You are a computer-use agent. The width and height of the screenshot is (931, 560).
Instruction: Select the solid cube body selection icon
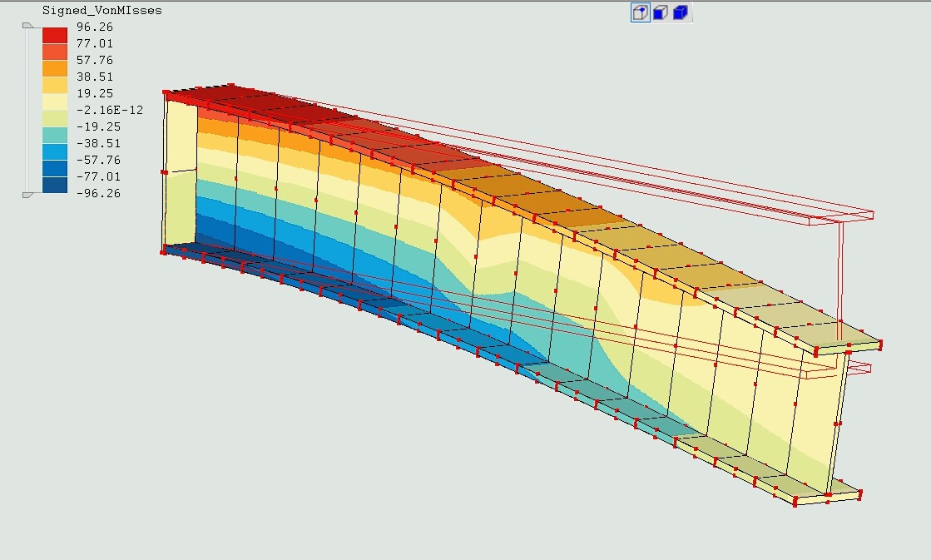pyautogui.click(x=681, y=12)
